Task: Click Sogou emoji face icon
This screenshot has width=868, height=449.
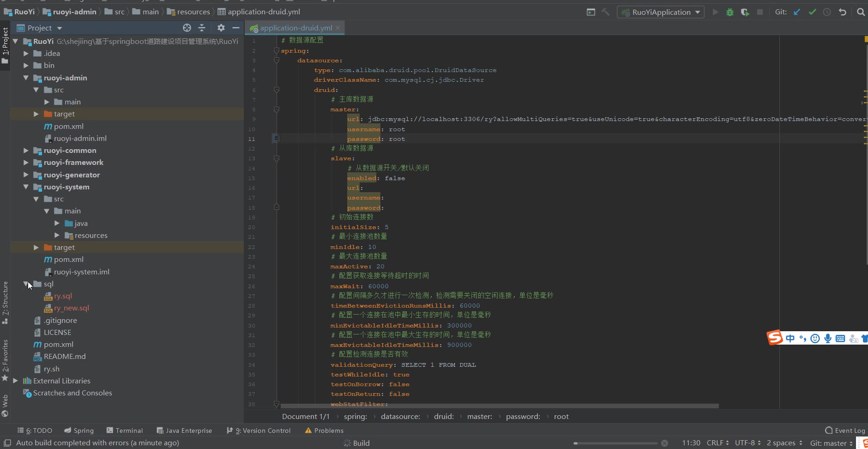Action: [815, 339]
